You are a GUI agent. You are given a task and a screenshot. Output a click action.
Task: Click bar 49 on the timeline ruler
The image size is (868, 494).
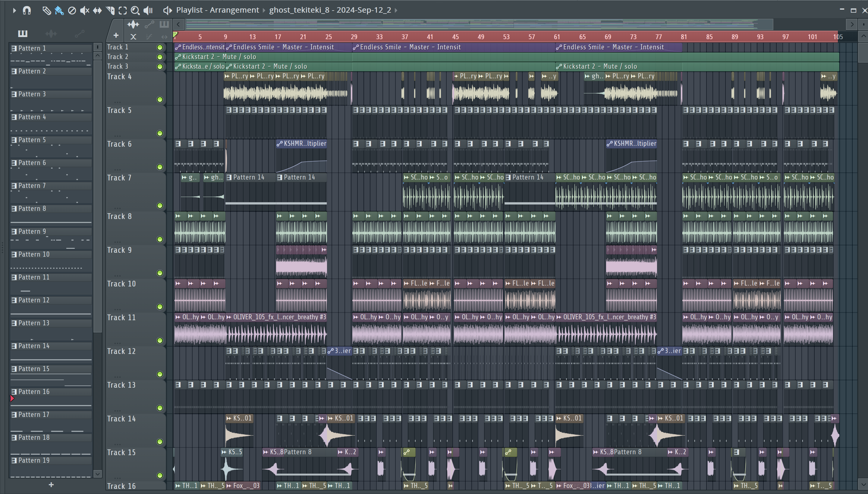(481, 37)
